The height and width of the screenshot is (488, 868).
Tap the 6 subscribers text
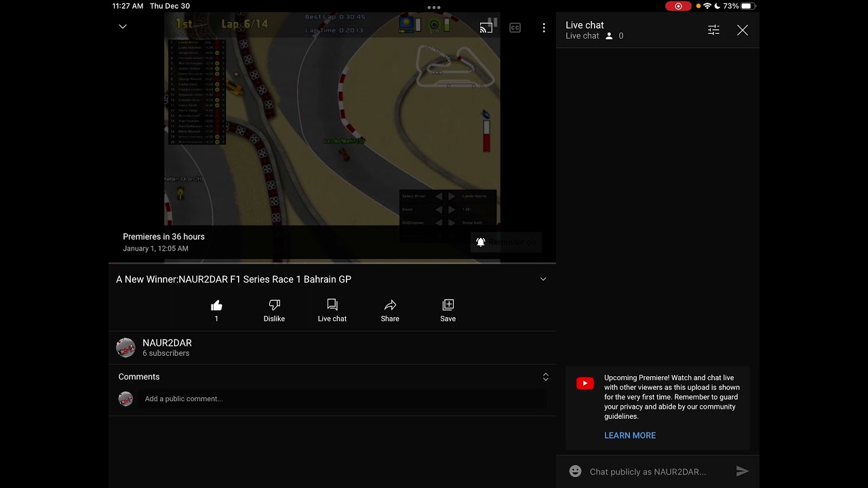(165, 353)
